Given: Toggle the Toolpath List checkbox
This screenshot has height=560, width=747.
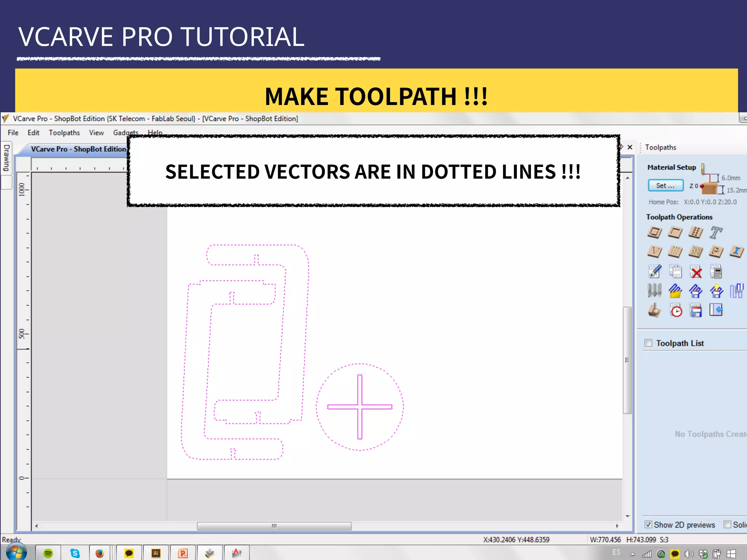Looking at the screenshot, I should pos(649,343).
